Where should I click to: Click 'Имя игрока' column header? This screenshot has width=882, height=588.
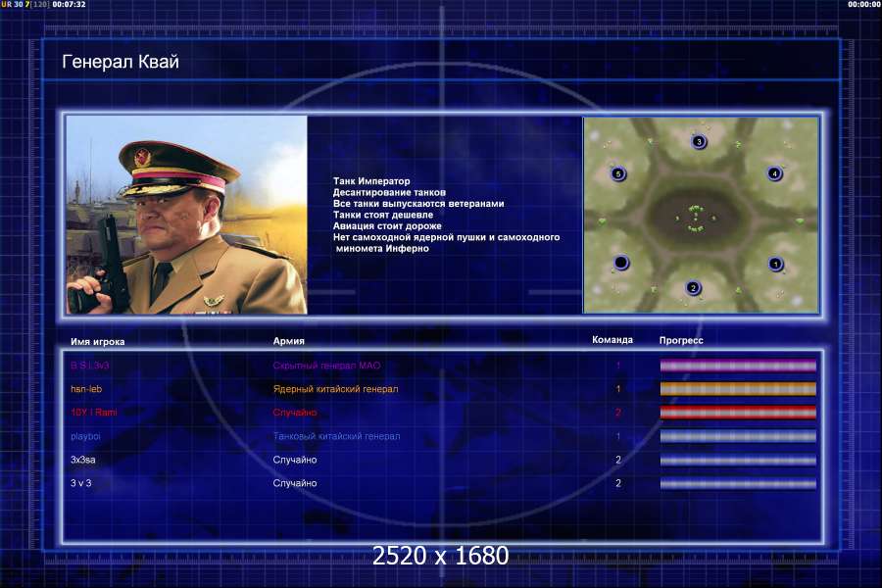98,342
